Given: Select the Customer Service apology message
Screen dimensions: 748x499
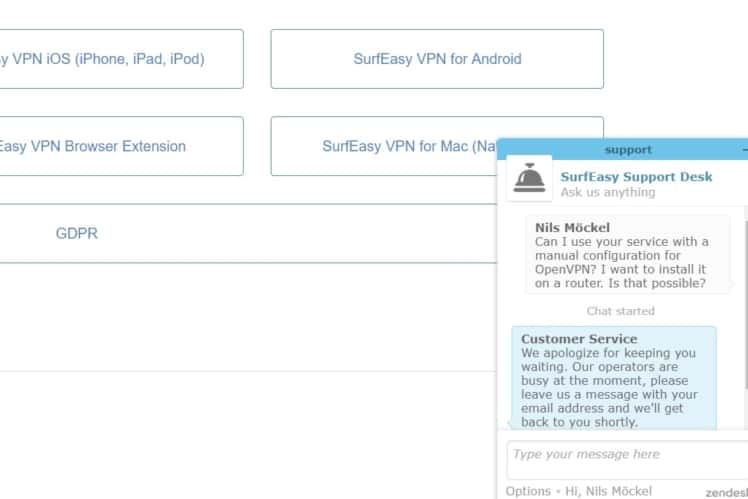Looking at the screenshot, I should point(614,378).
